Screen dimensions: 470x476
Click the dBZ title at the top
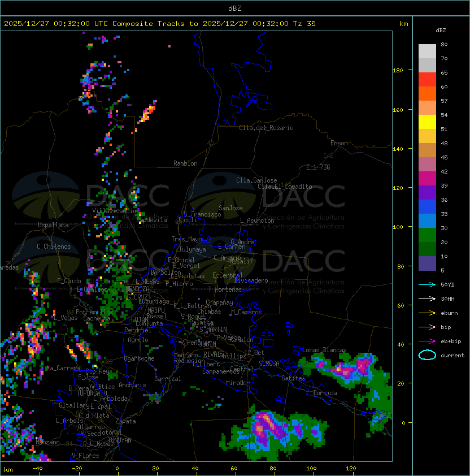pos(235,8)
